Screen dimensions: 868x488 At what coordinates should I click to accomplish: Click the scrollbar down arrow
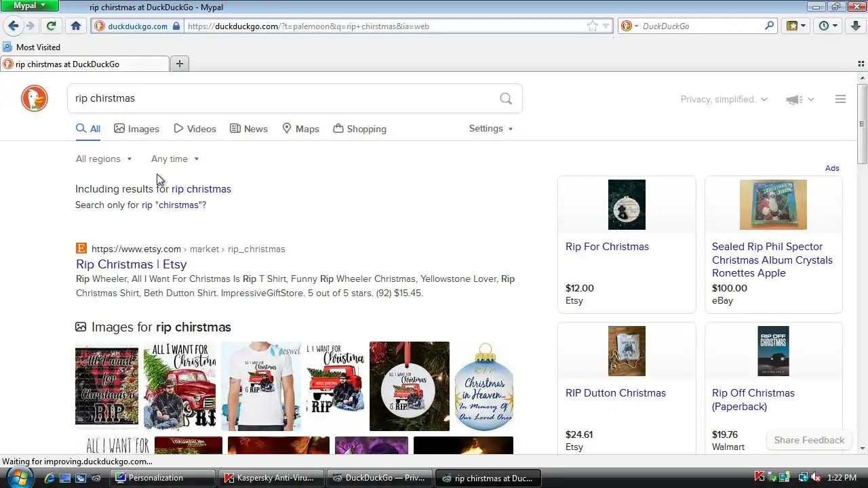click(x=863, y=448)
